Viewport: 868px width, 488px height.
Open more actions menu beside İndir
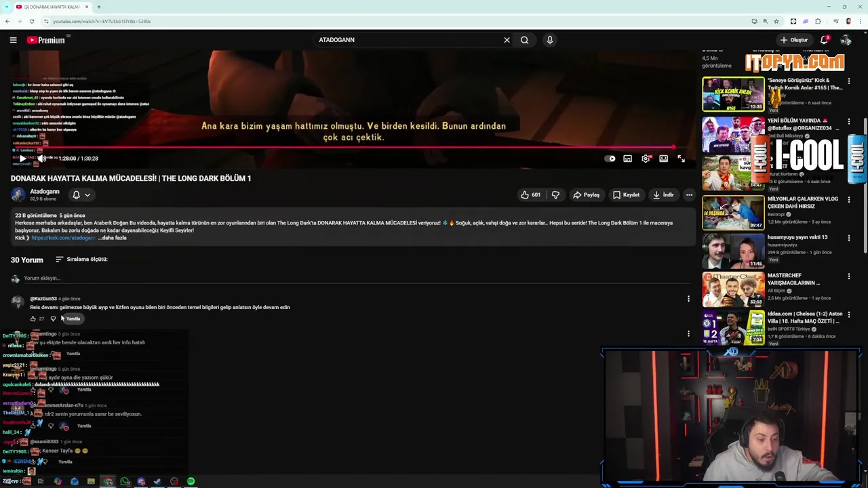(689, 195)
